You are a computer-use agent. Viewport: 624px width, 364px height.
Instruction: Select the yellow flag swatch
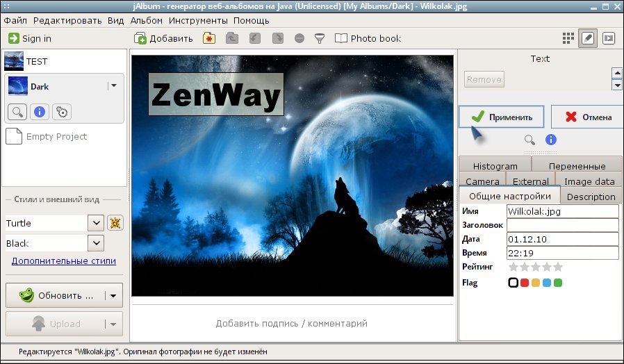536,283
